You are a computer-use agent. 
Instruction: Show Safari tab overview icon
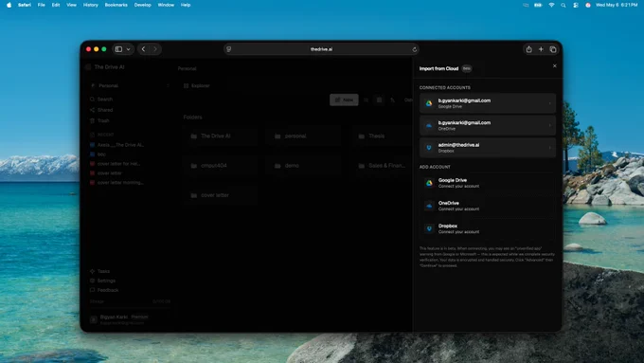pyautogui.click(x=553, y=49)
